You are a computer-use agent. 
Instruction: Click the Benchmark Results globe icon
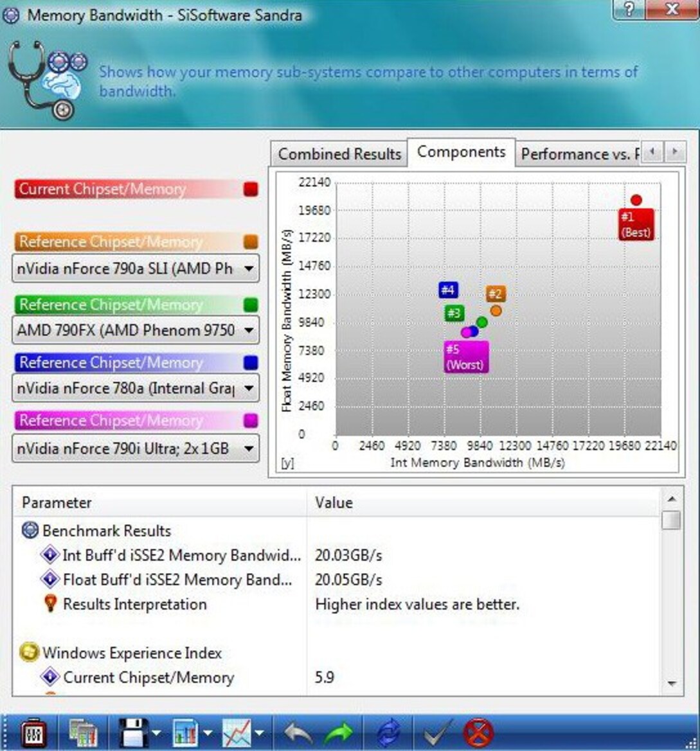click(30, 530)
